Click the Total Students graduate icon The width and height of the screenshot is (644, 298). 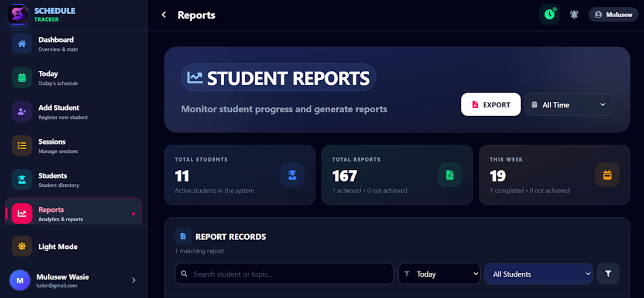click(x=292, y=175)
